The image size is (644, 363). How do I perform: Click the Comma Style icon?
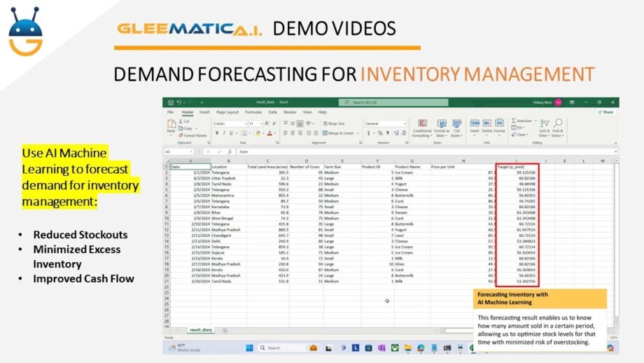point(387,133)
